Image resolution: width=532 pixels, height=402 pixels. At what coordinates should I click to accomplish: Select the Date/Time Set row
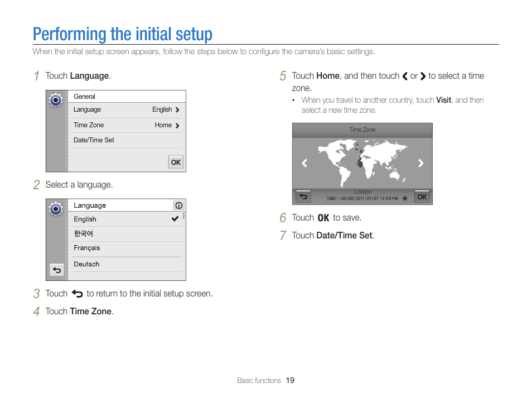(127, 140)
